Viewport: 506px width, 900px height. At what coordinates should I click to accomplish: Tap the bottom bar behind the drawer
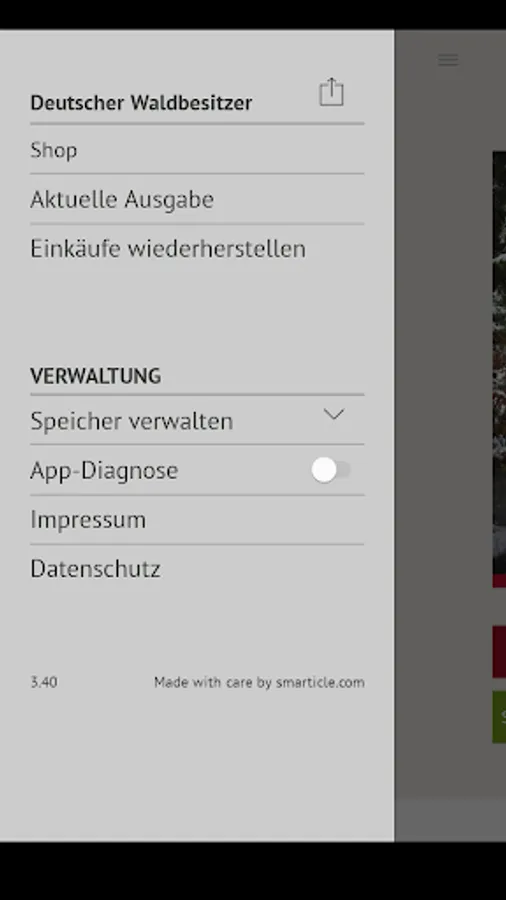coord(450,820)
